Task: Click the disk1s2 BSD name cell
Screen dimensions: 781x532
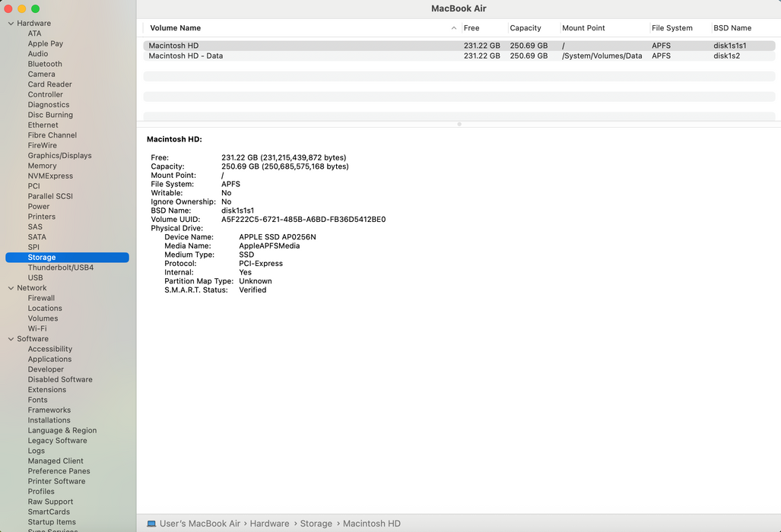Action: click(x=727, y=56)
